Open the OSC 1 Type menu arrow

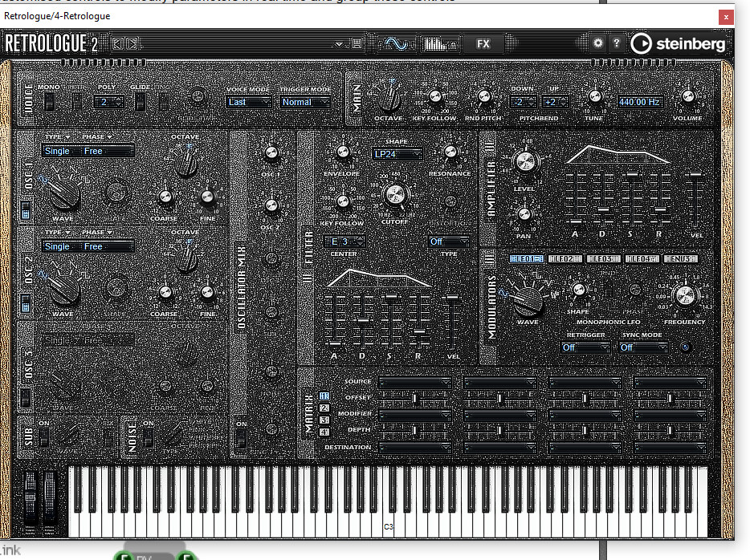click(68, 137)
